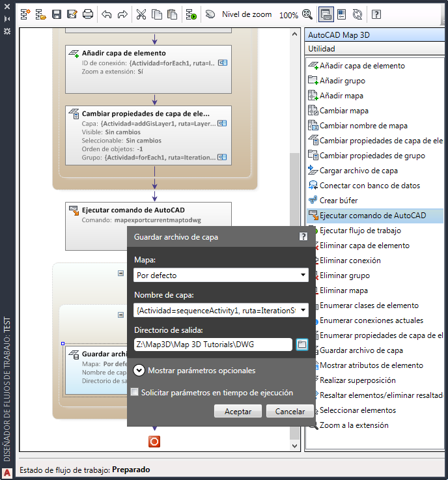Select the AutoCAD Map 3D panel header

pyautogui.click(x=375, y=35)
